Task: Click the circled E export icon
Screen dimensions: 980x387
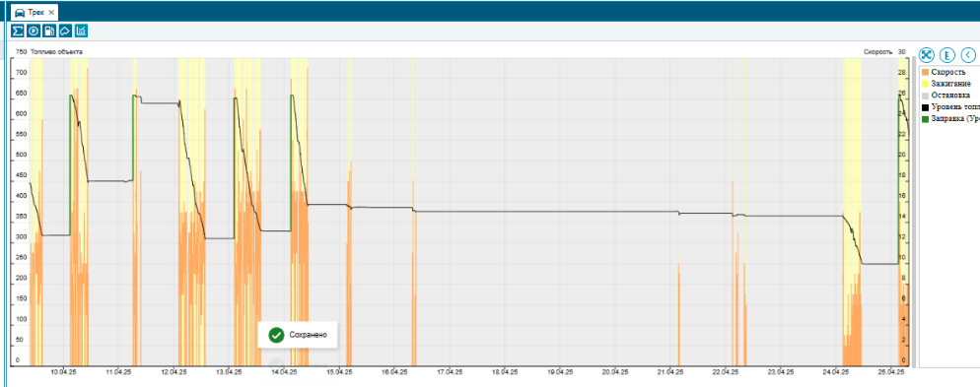Action: [947, 54]
